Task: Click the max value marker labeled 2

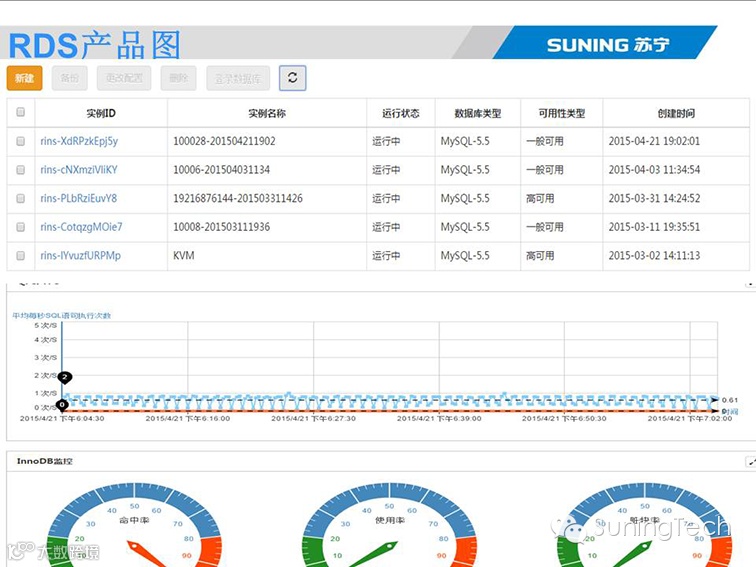Action: (x=64, y=378)
